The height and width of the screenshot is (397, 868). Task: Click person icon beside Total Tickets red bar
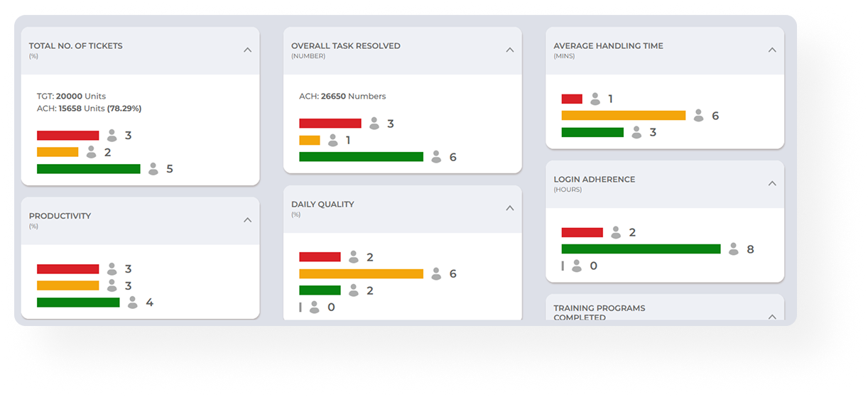click(112, 135)
